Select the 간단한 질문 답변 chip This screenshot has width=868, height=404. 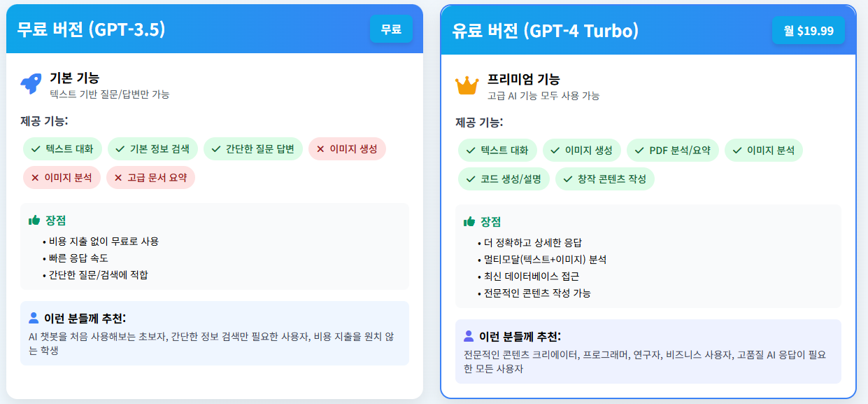pyautogui.click(x=253, y=148)
